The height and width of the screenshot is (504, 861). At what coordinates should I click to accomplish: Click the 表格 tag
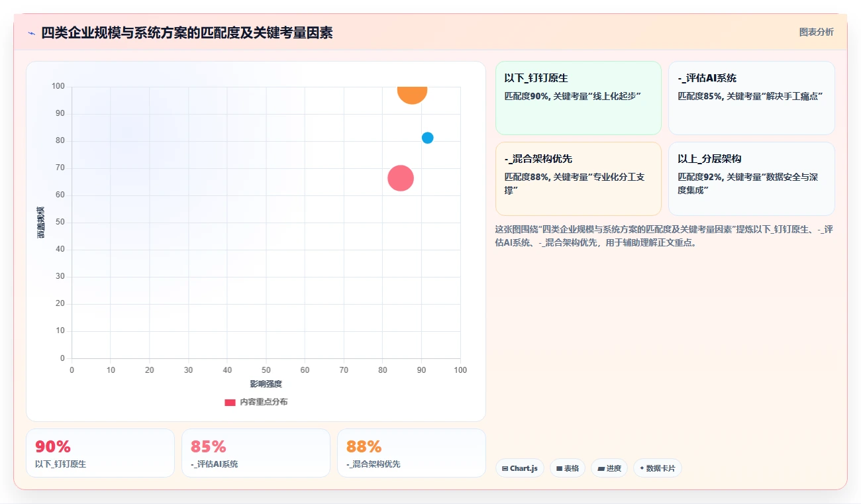point(568,468)
